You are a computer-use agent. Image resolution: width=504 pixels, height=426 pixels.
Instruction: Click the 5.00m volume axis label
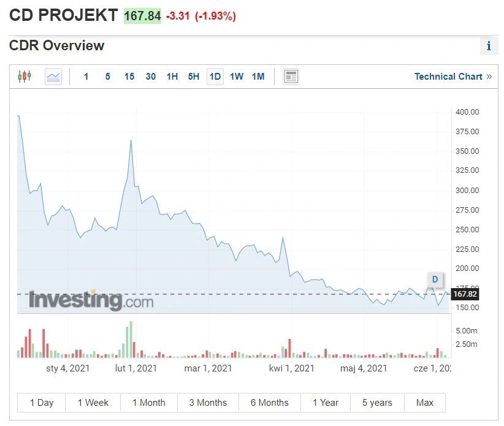coord(467,330)
